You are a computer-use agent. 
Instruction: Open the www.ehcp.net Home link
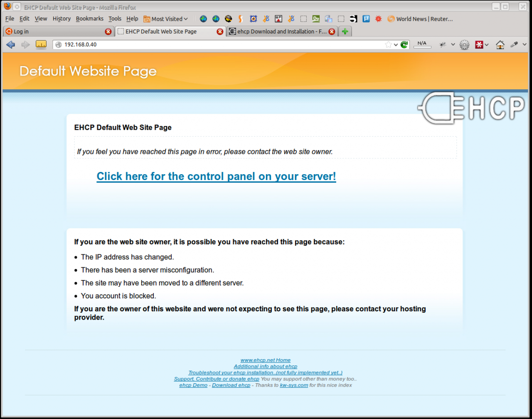click(265, 360)
